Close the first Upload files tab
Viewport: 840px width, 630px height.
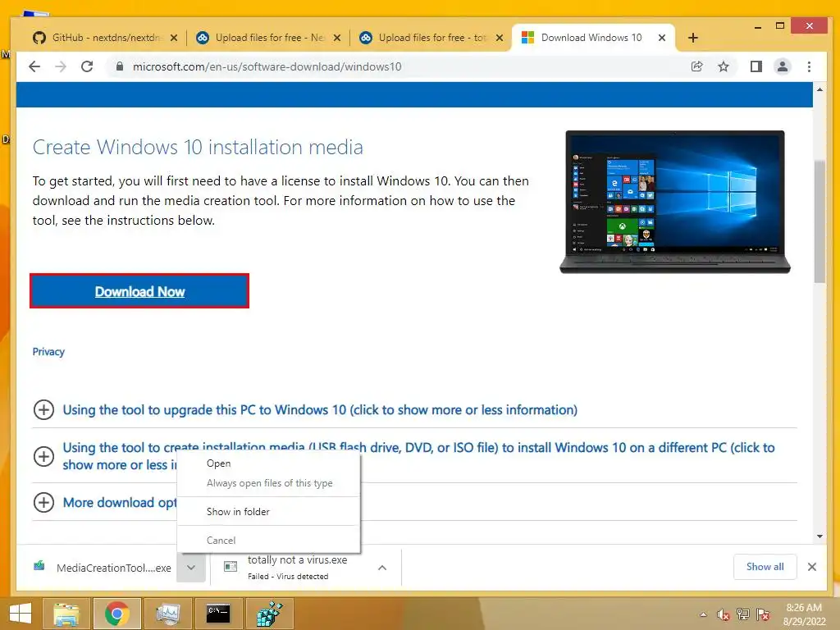click(337, 38)
